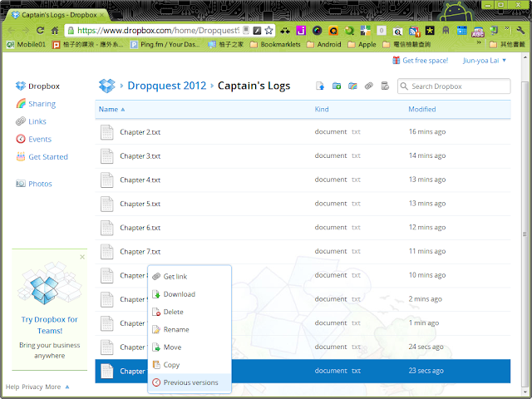
Task: Click the green page monitor extension icon
Action: coord(494,31)
